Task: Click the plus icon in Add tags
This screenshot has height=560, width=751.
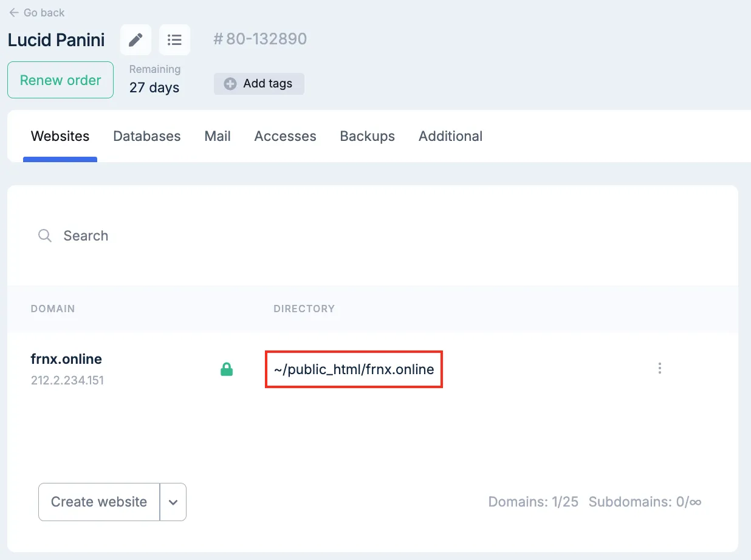Action: [x=230, y=84]
